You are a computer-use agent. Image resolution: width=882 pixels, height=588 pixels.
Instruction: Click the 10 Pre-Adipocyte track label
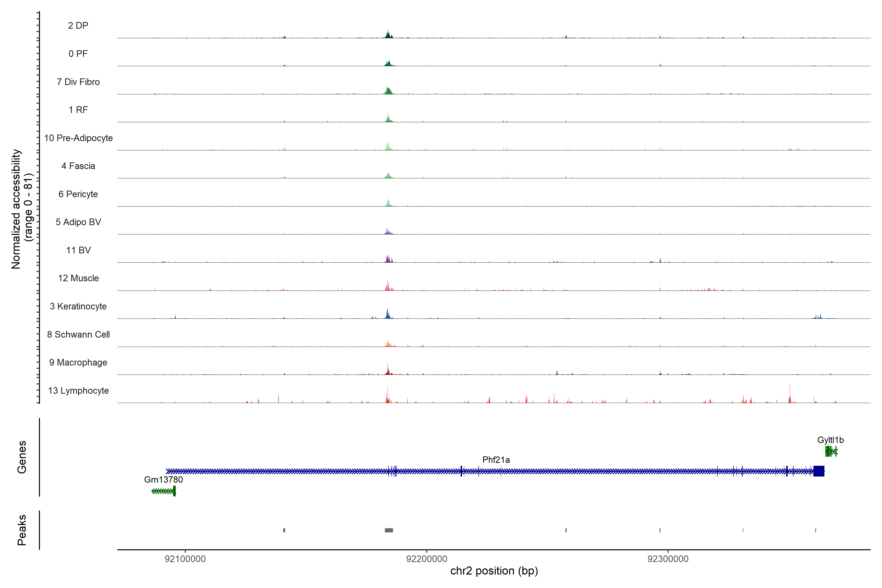pos(78,138)
